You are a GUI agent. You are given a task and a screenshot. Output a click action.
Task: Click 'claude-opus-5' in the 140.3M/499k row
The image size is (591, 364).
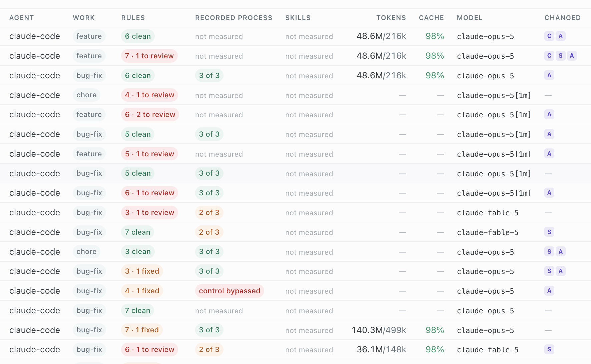coord(485,330)
